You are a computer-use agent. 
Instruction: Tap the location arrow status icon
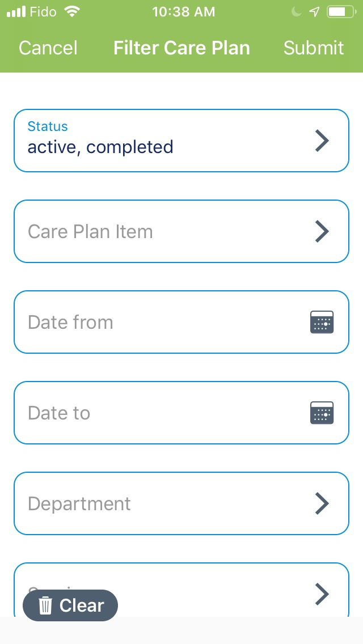coord(314,12)
